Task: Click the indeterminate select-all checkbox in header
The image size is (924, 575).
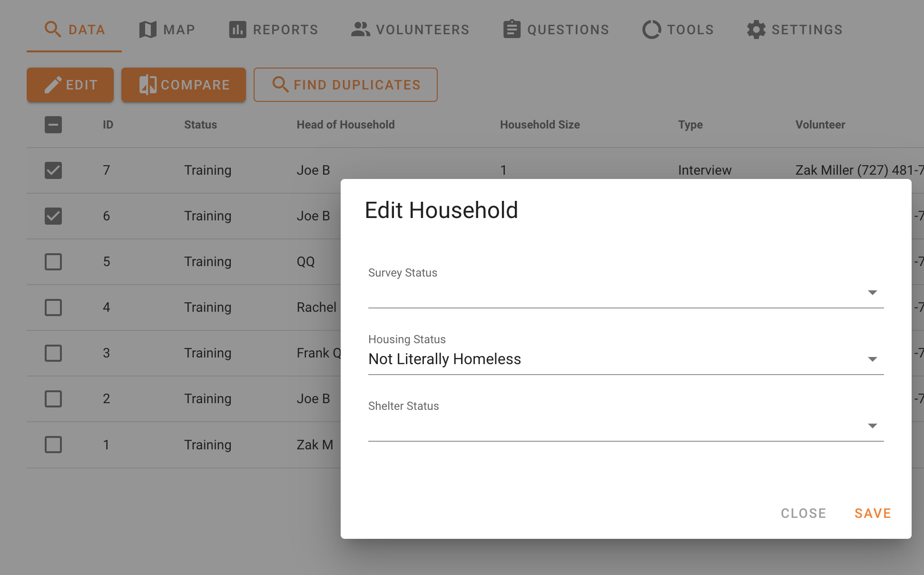Action: (x=53, y=125)
